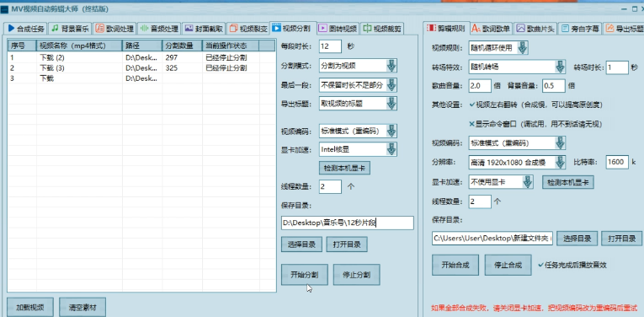Click the 歌曲音量 field showing 2.0
The width and height of the screenshot is (644, 317).
(x=480, y=85)
